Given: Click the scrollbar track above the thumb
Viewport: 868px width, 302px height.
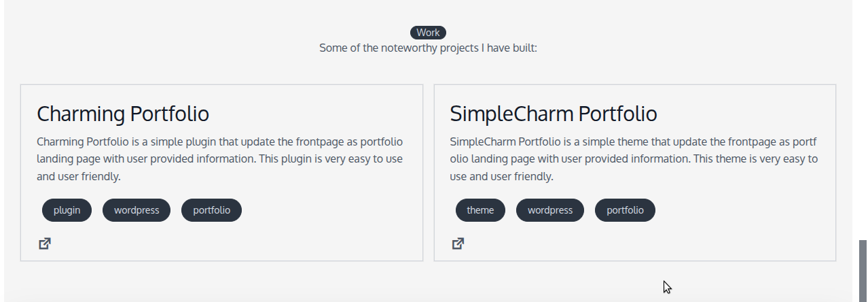Looking at the screenshot, I should (863, 119).
